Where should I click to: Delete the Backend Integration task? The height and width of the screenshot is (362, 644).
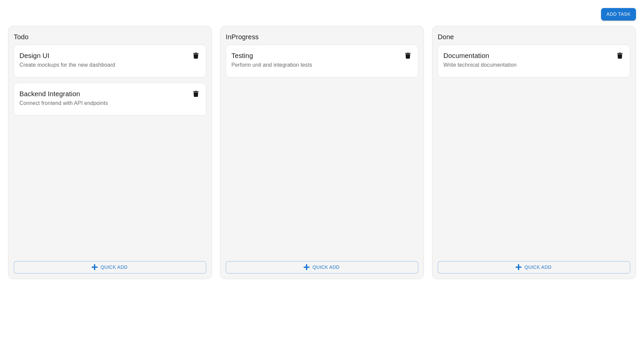pyautogui.click(x=196, y=94)
